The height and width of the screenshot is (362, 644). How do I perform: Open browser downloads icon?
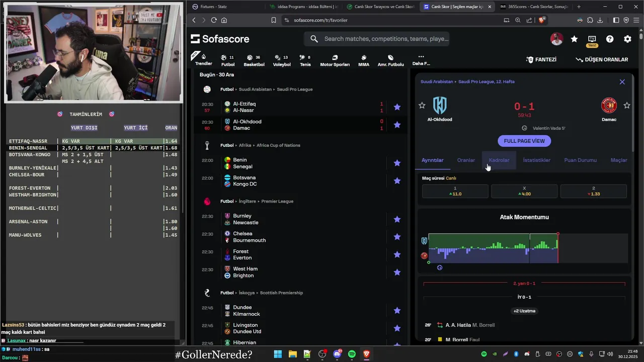(x=600, y=20)
